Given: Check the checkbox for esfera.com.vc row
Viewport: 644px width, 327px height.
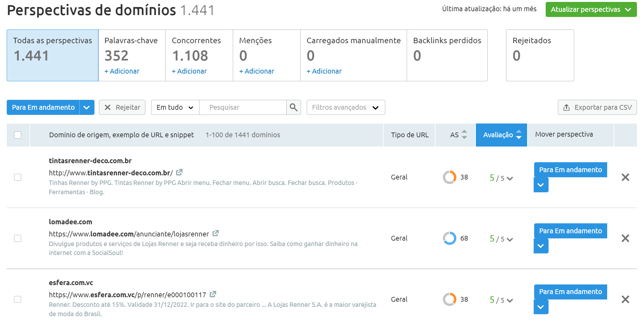Looking at the screenshot, I should pos(18,299).
